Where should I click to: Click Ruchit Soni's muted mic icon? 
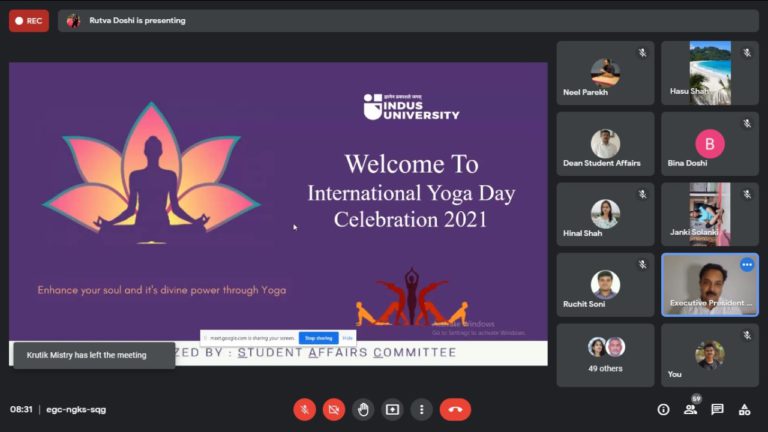click(x=642, y=264)
